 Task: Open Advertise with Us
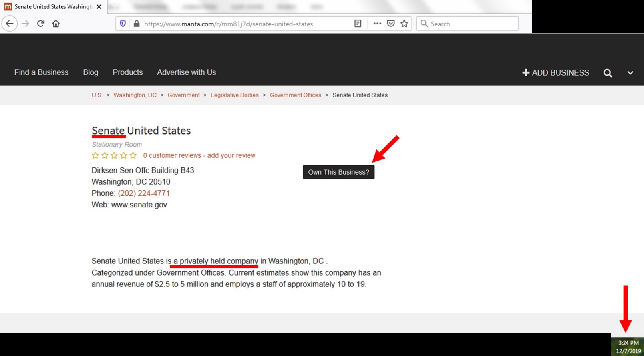coord(186,72)
